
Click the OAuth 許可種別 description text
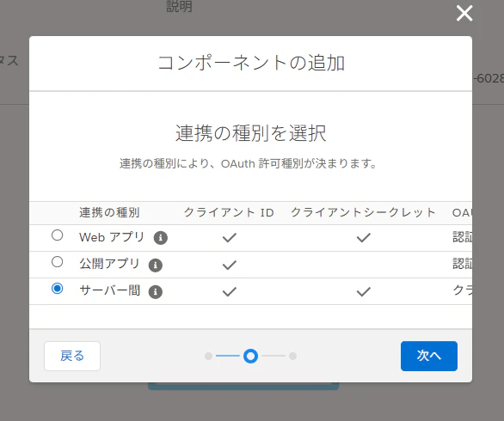(x=248, y=163)
